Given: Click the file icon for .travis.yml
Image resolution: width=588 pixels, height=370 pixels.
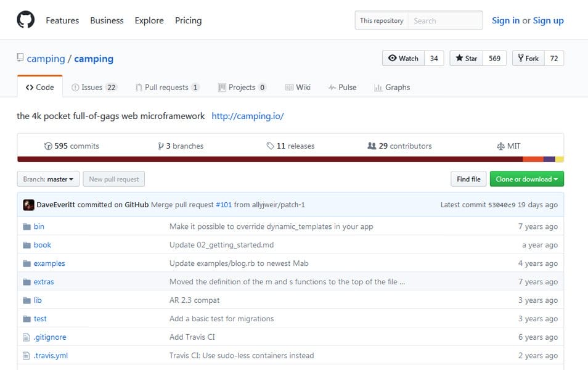Looking at the screenshot, I should click(x=27, y=356).
